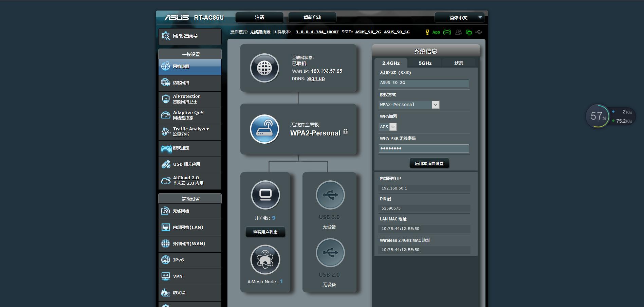Switch to the 5GHz tab

pos(425,63)
